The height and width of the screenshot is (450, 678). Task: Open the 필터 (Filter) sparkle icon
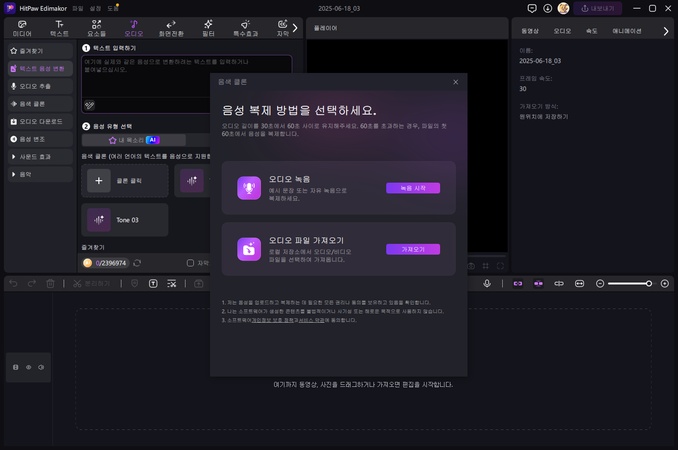coord(208,28)
